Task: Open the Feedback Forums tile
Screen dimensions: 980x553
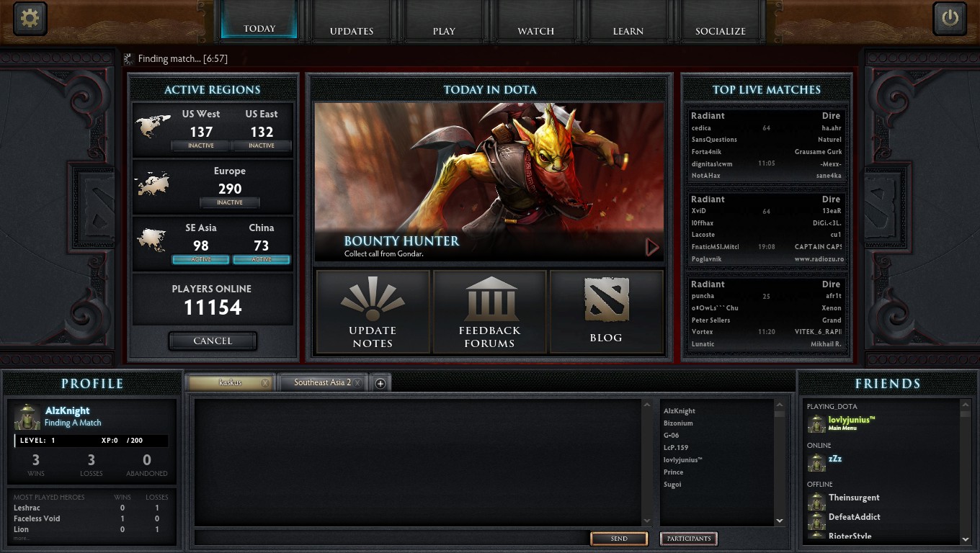Action: (489, 312)
